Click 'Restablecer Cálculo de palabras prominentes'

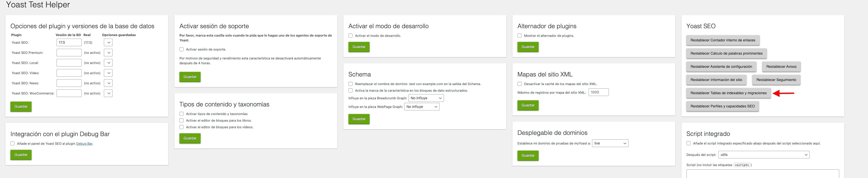point(726,53)
